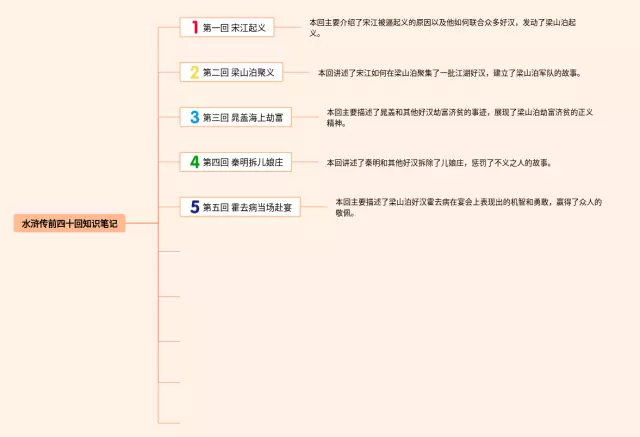The height and width of the screenshot is (437, 640).
Task: Select the topic 第一回 宋江起义
Action: tap(234, 28)
